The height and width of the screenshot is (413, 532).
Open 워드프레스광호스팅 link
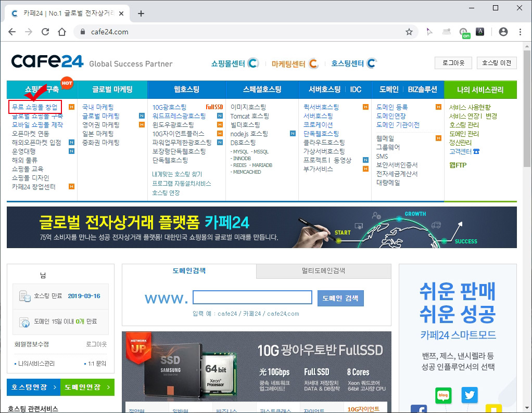pyautogui.click(x=179, y=116)
